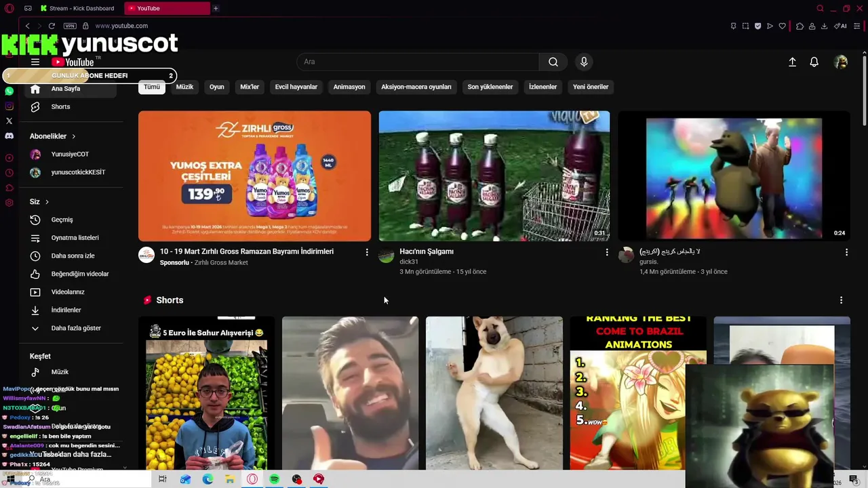Open Beğendiğim videolar in sidebar
The width and height of the screenshot is (868, 488).
71,274
